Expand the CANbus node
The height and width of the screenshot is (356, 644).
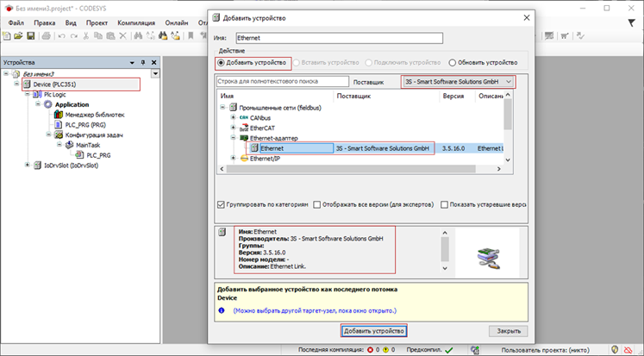click(234, 118)
